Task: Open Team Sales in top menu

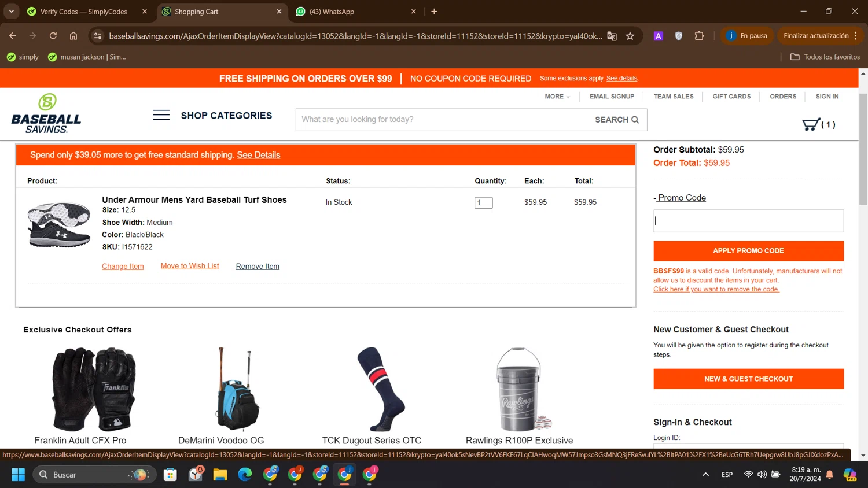Action: (674, 97)
